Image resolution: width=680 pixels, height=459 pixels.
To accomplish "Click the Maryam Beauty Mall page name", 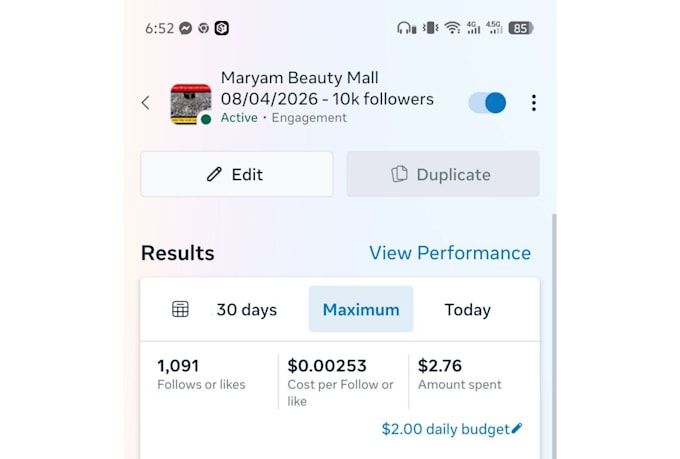I will 300,78.
